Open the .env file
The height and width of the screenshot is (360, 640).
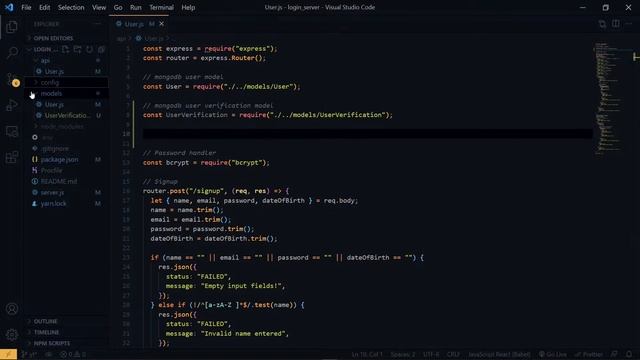pyautogui.click(x=47, y=138)
